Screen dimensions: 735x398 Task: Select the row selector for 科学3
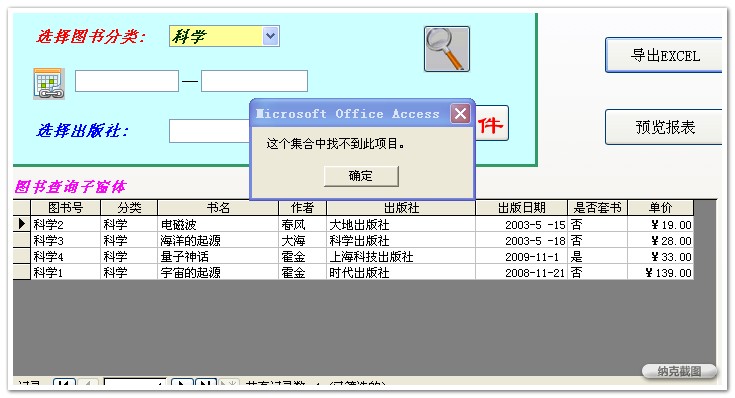click(22, 240)
